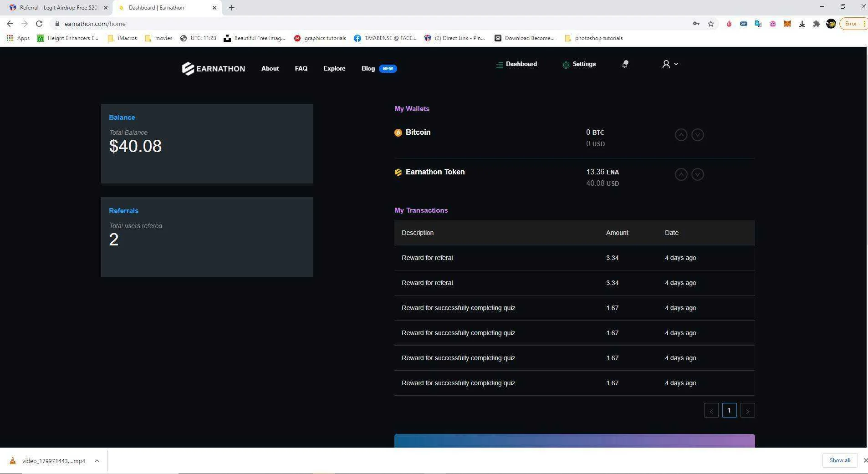Click the Error update button in Chrome

(853, 24)
